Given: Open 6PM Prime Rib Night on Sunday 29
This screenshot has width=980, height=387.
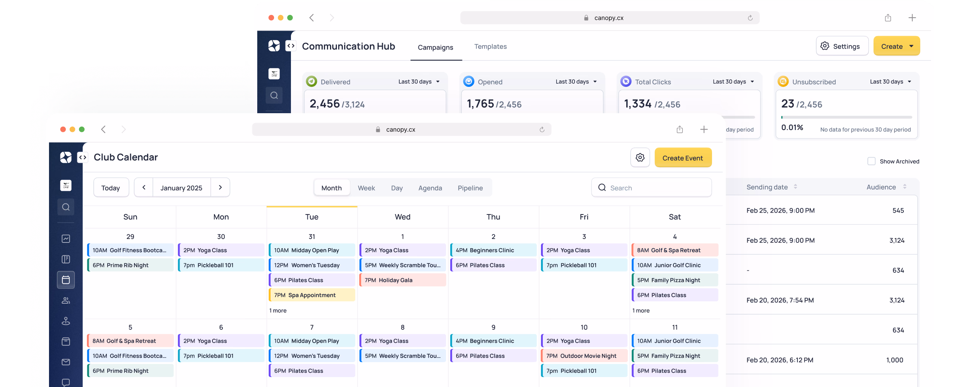Looking at the screenshot, I should click(x=130, y=265).
